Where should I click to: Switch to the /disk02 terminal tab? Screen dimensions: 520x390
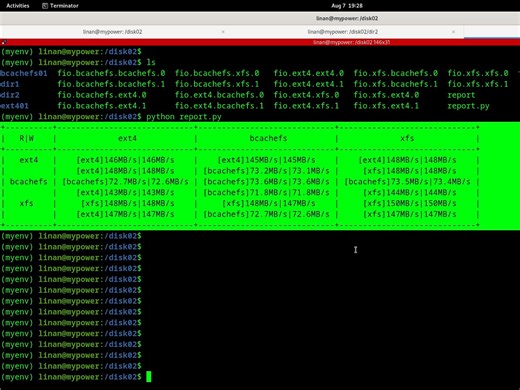113,32
